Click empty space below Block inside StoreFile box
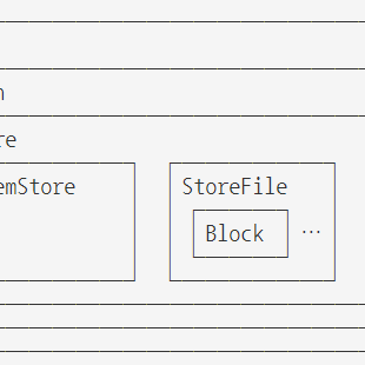The image size is (365, 365). tap(252, 269)
